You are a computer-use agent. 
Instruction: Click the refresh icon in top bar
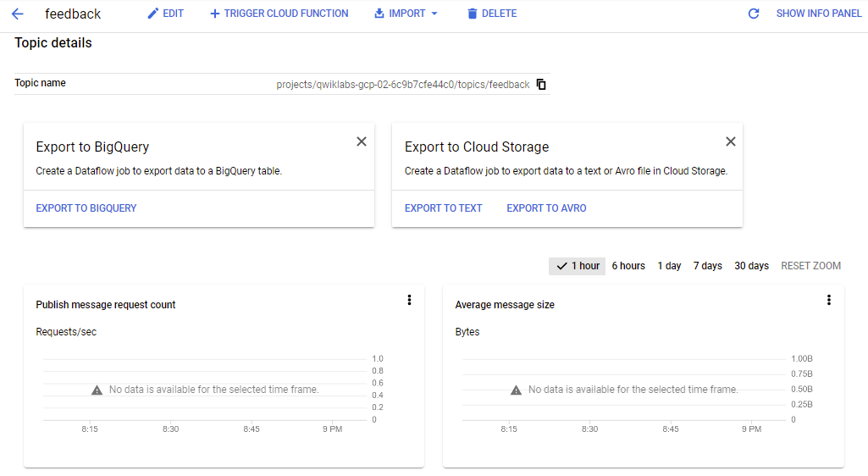(754, 14)
